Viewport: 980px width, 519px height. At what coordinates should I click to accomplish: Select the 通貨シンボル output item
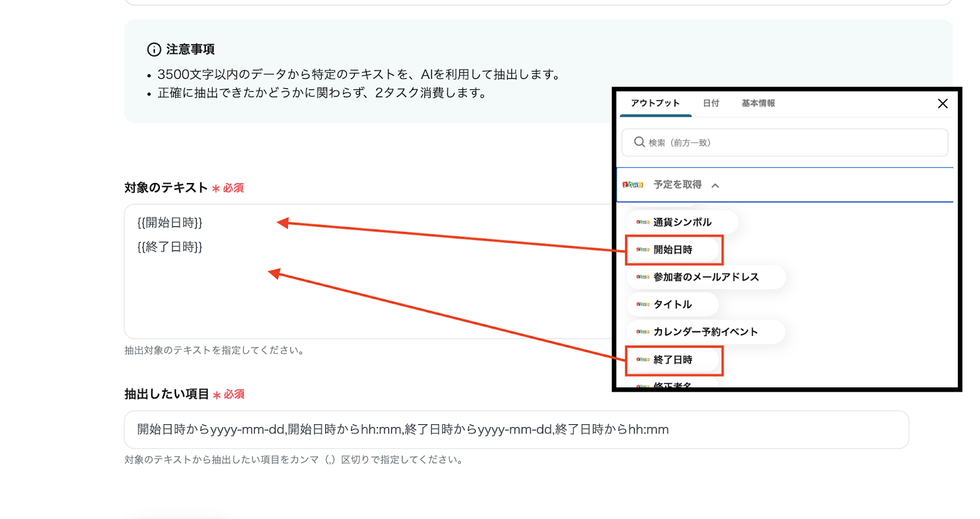pos(682,222)
